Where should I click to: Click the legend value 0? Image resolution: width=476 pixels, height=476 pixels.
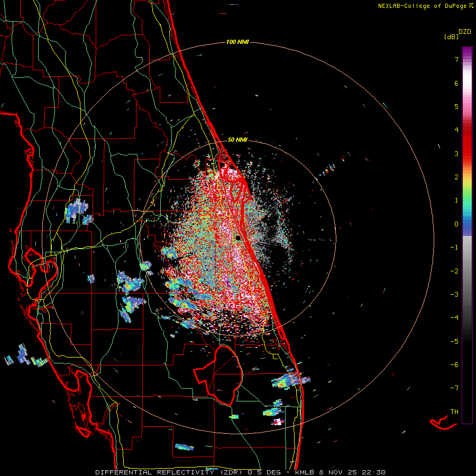pos(456,224)
